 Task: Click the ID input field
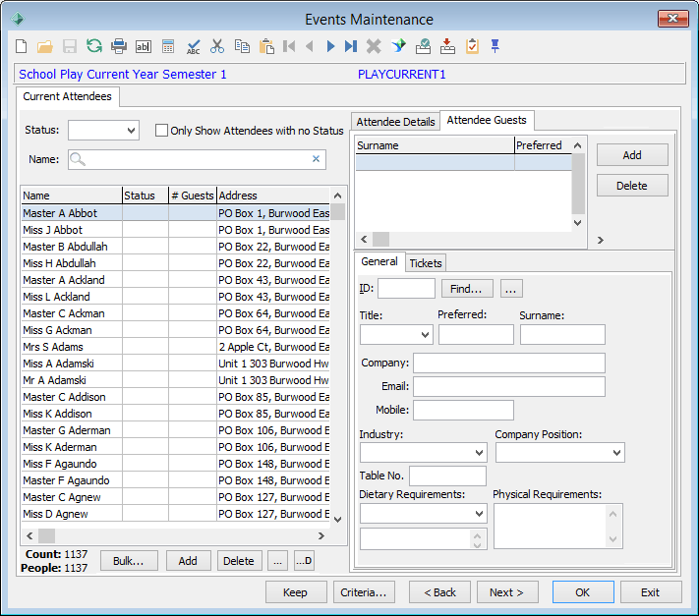pos(406,289)
